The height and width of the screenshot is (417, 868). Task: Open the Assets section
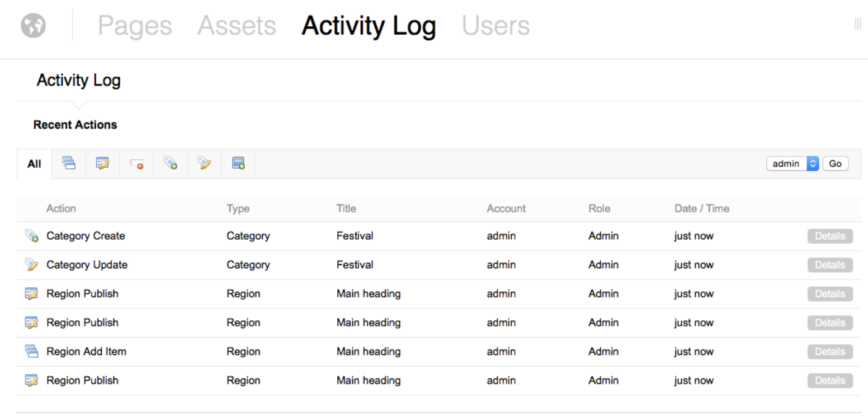click(x=237, y=26)
